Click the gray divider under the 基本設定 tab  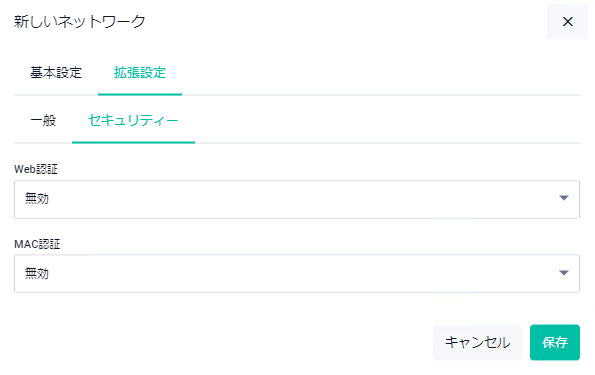[x=56, y=95]
